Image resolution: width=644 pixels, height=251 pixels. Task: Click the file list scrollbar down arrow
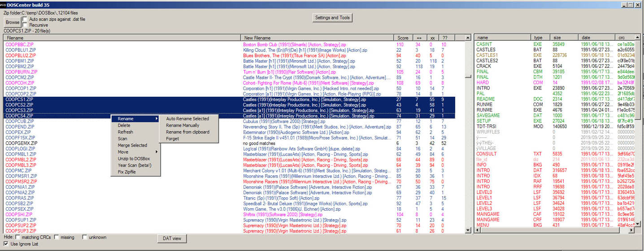(x=468, y=230)
